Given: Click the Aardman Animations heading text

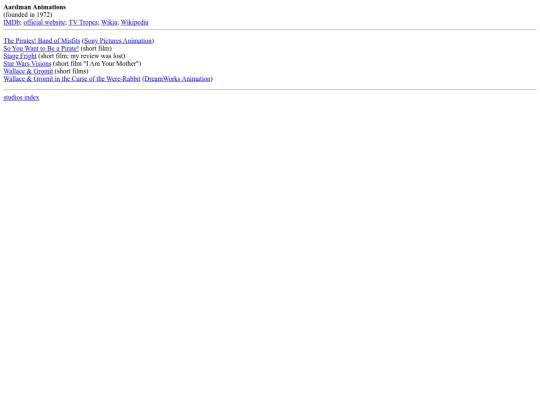Looking at the screenshot, I should click(x=35, y=7).
